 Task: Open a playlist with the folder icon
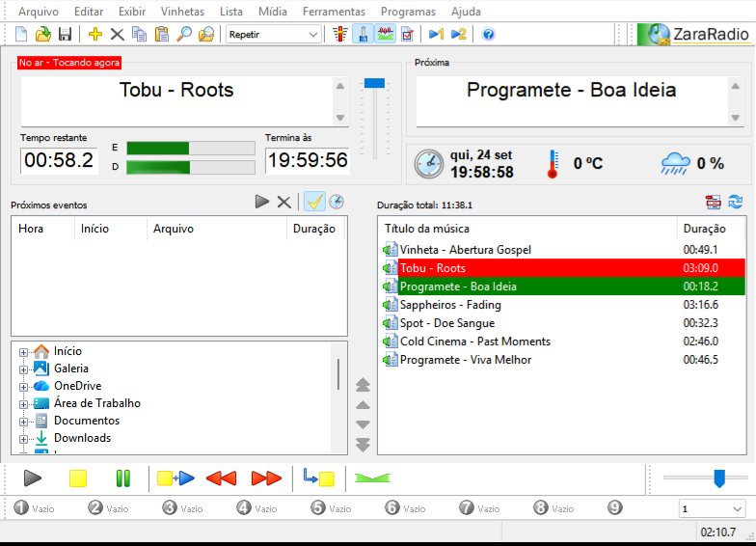tap(42, 35)
